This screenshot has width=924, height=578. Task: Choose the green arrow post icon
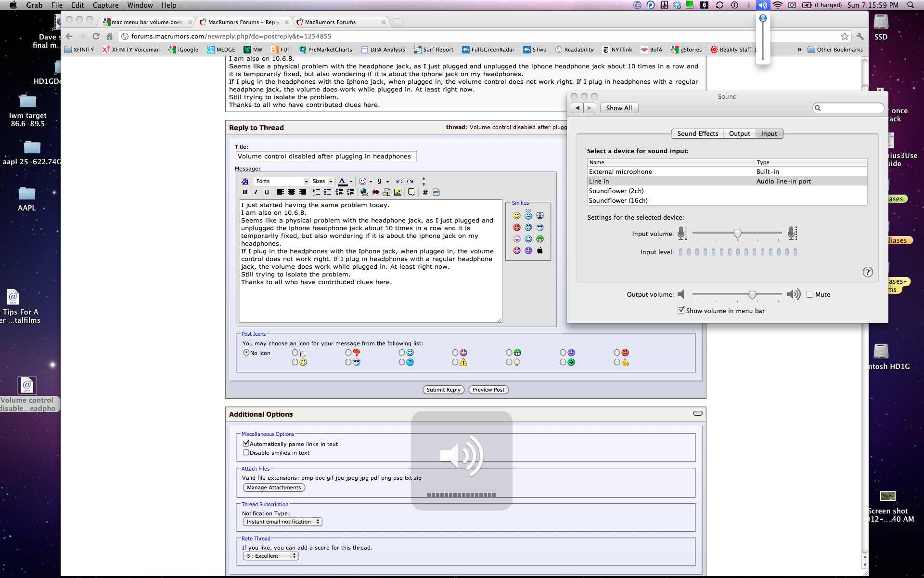point(563,362)
